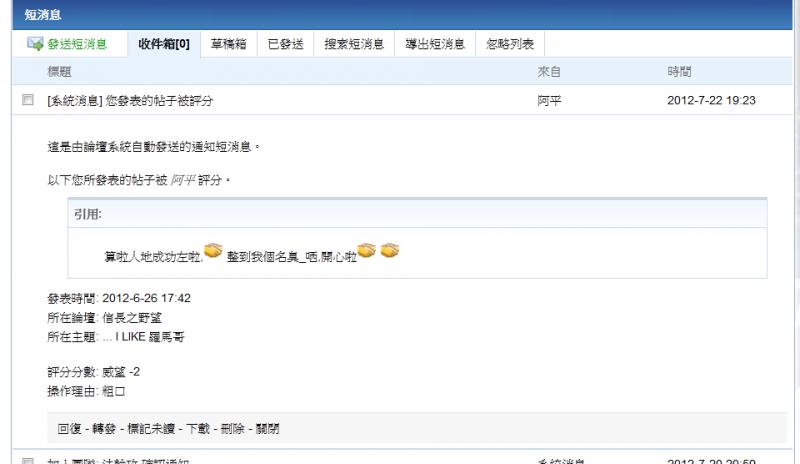Open the 已發送 tab
This screenshot has height=464, width=800.
286,44
